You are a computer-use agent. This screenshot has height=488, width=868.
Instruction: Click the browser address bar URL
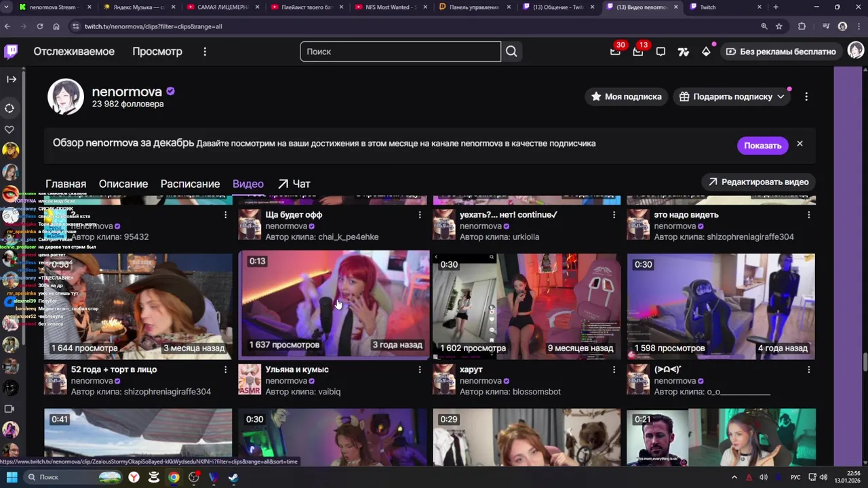pyautogui.click(x=153, y=26)
